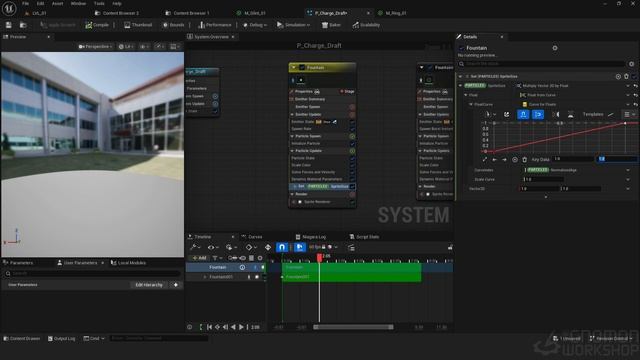Viewport: 640px width, 360px height.
Task: Switch to the Local Modules tab
Action: click(129, 263)
